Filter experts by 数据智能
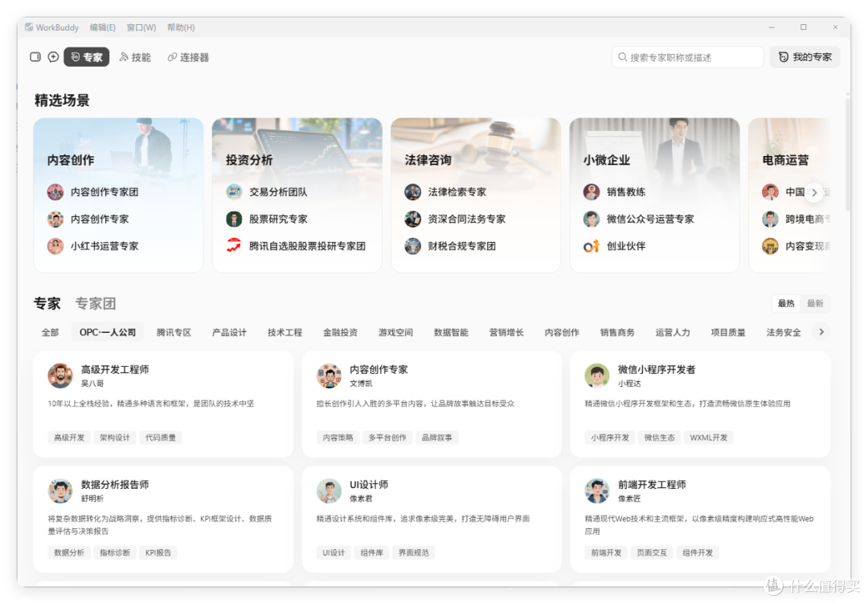This screenshot has height=604, width=868. [x=451, y=332]
